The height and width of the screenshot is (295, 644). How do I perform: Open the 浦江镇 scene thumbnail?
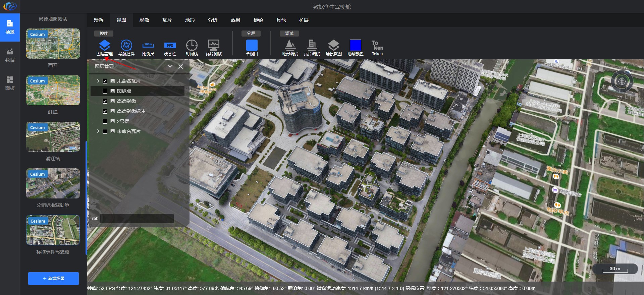53,137
